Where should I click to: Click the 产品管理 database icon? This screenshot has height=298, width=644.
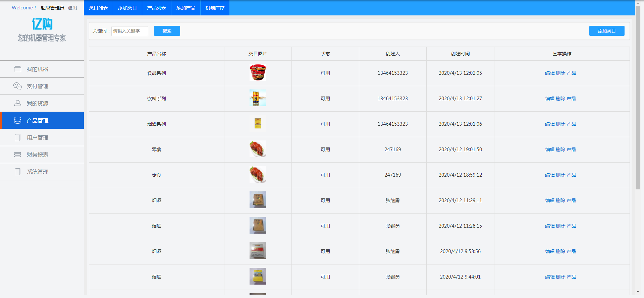(17, 120)
